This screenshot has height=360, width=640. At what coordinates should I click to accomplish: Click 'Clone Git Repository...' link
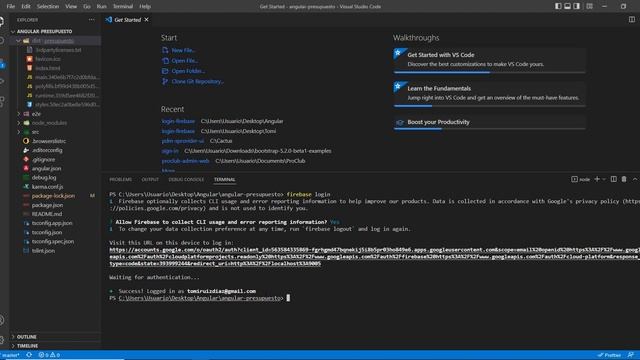(198, 81)
